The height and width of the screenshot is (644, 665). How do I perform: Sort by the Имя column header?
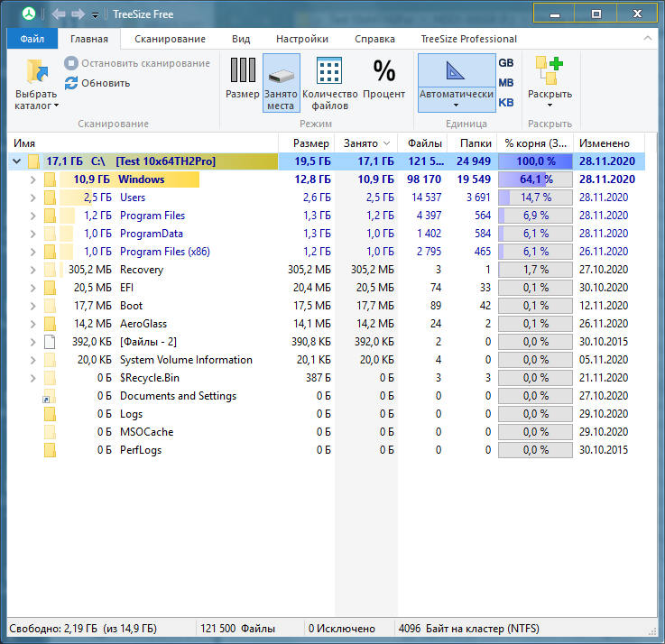click(x=143, y=143)
